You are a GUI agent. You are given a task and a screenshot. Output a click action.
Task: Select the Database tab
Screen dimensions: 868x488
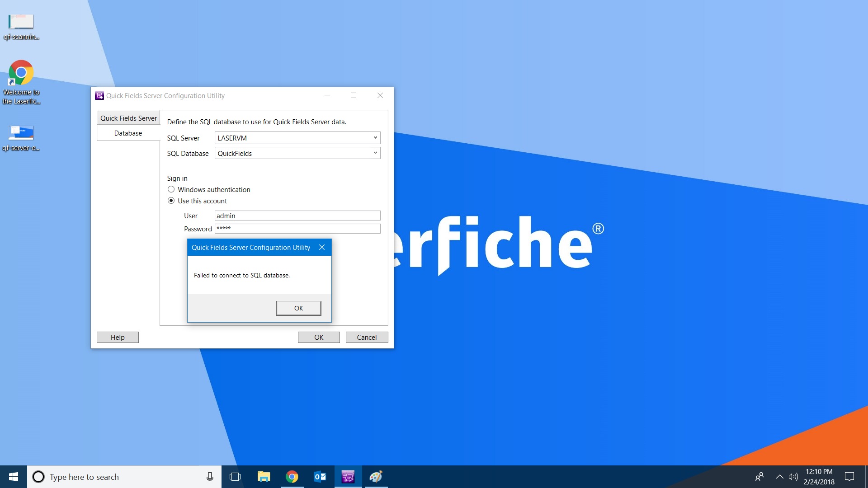tap(128, 133)
